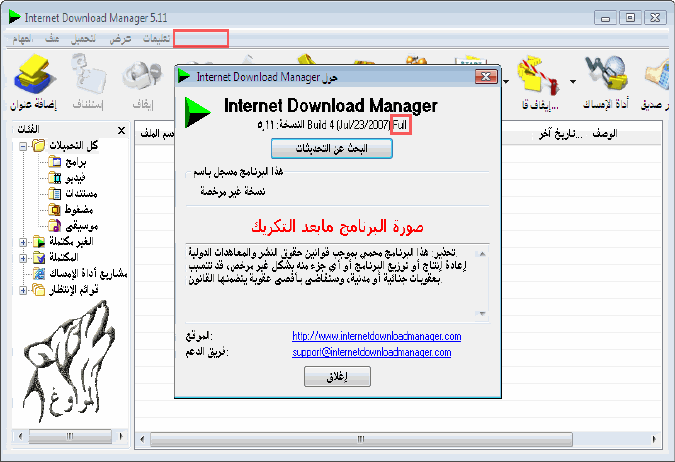Open dropdown arrow between Stop Queue and Grabber icons
675x462 pixels.
coord(573,82)
